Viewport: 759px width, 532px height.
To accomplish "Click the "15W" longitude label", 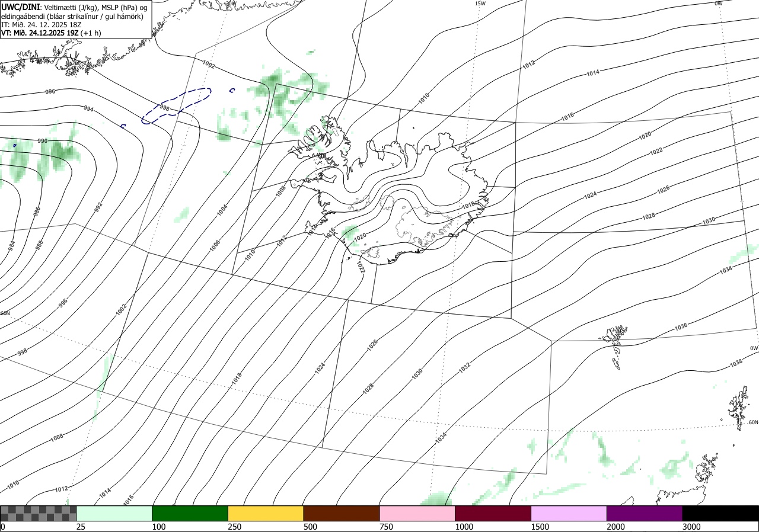I will 480,4.
